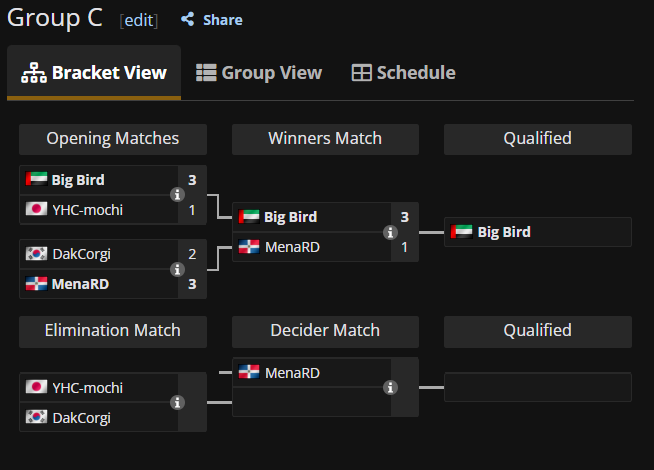Viewport: 654px width, 470px height.
Task: Click the UAE flag in the Qualified box
Action: pyautogui.click(x=462, y=232)
